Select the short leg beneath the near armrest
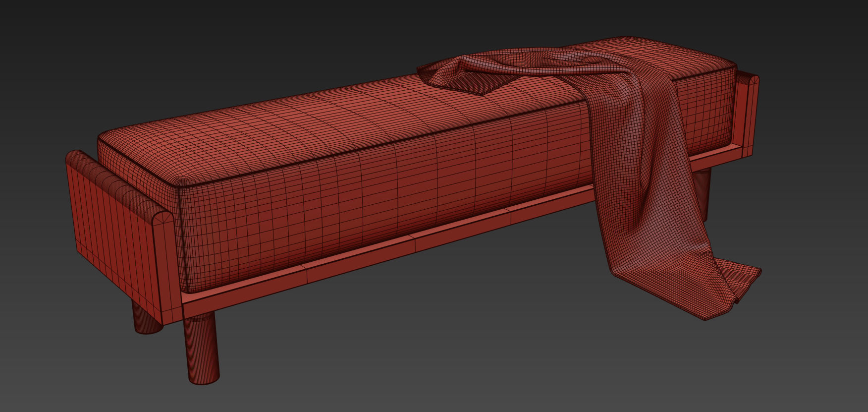This screenshot has height=412, width=868. pos(147,317)
